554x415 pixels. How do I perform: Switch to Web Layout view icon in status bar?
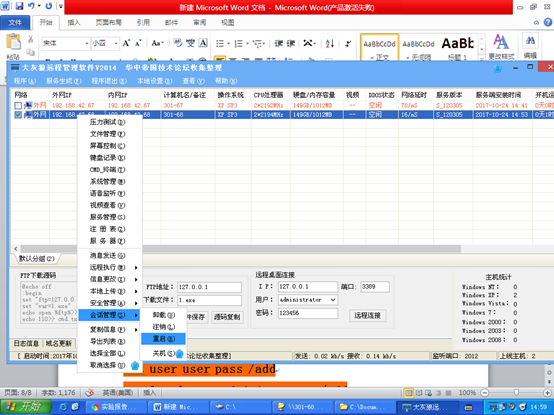tap(429, 393)
